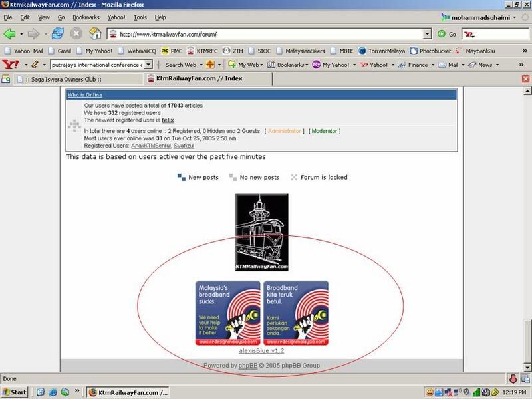The height and width of the screenshot is (399, 532).
Task: Click the Forward arrow button
Action: pyautogui.click(x=34, y=34)
